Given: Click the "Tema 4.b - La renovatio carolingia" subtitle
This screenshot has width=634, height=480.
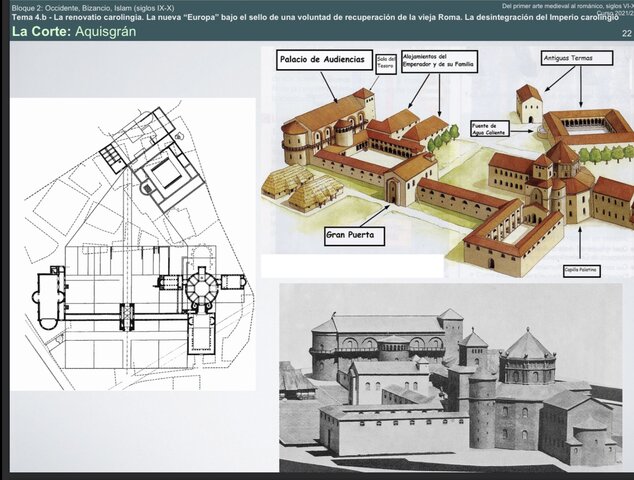Looking at the screenshot, I should coord(315,17).
